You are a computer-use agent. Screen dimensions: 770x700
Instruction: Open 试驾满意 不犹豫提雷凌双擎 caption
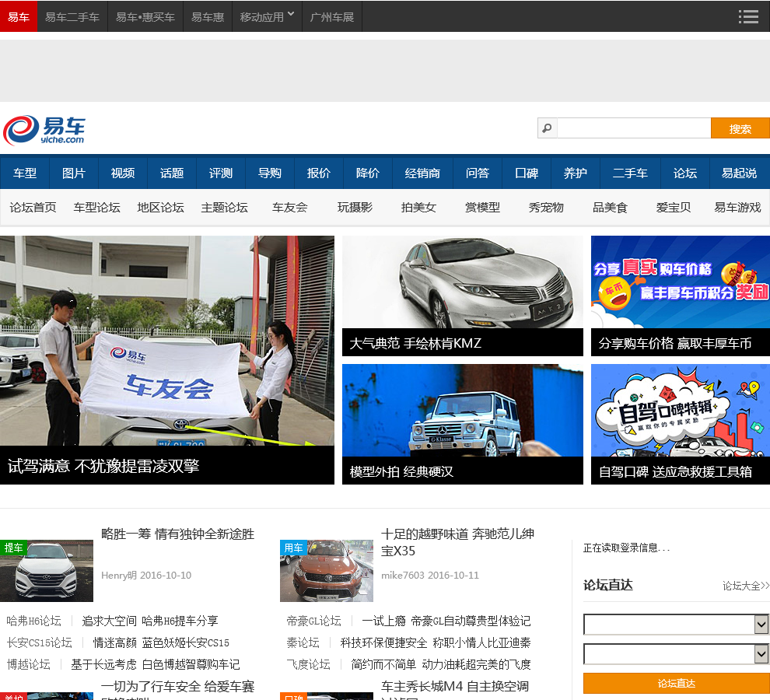point(103,466)
